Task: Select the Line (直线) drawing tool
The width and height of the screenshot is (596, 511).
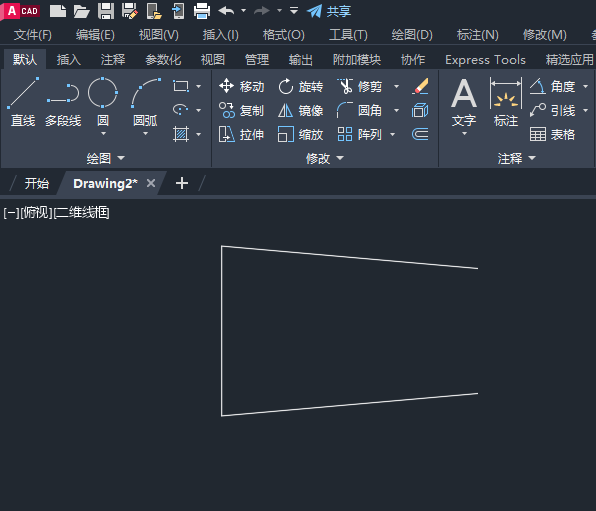Action: tap(23, 102)
